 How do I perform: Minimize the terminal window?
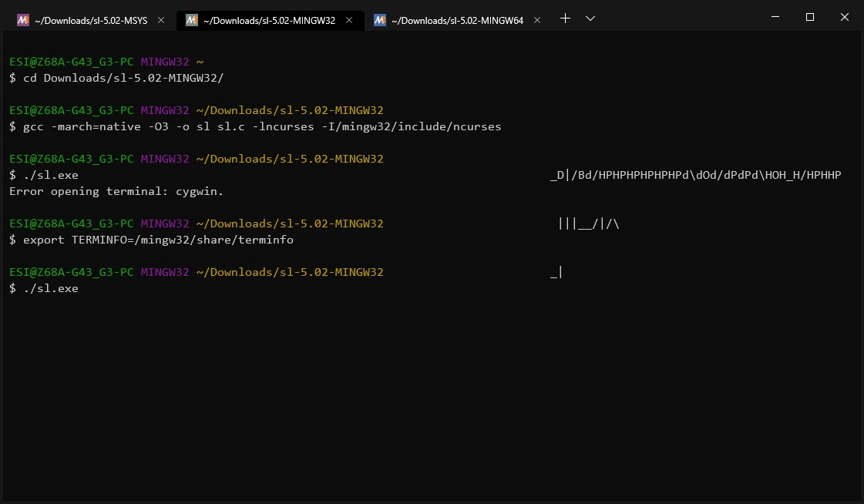click(775, 17)
